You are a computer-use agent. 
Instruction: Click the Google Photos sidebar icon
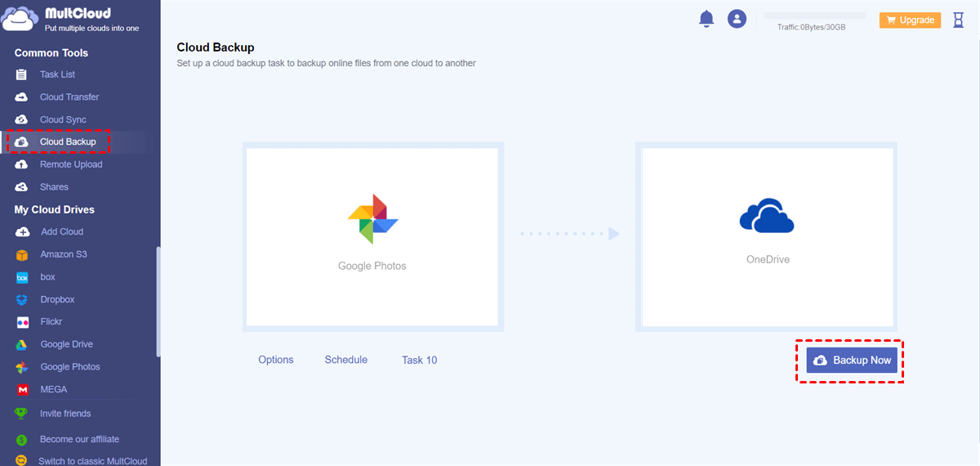[22, 367]
